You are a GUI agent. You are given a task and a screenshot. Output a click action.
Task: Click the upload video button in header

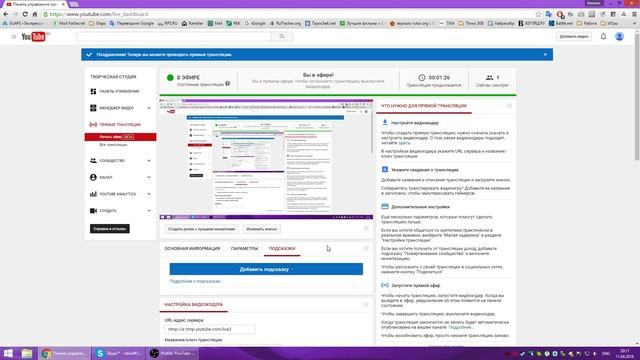pyautogui.click(x=574, y=37)
